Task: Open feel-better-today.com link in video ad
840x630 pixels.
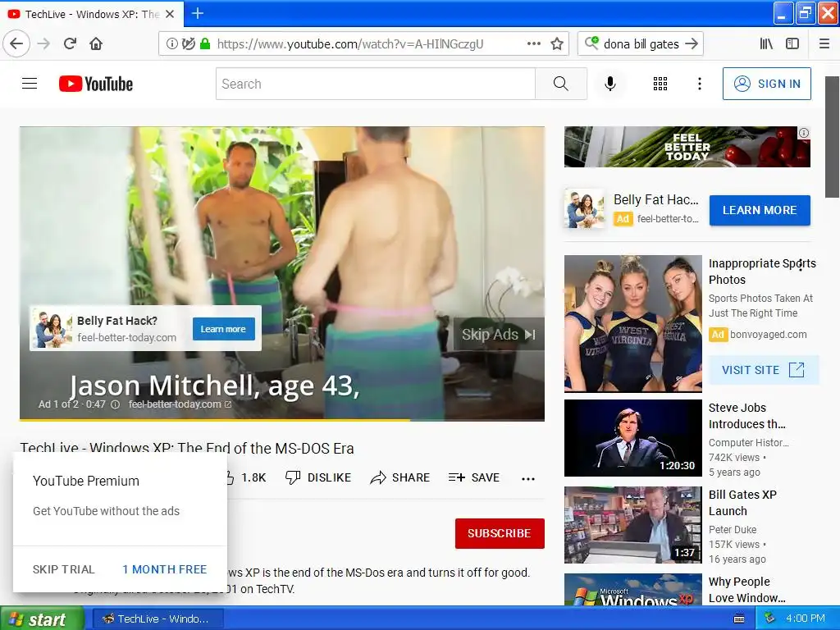Action: [x=180, y=404]
